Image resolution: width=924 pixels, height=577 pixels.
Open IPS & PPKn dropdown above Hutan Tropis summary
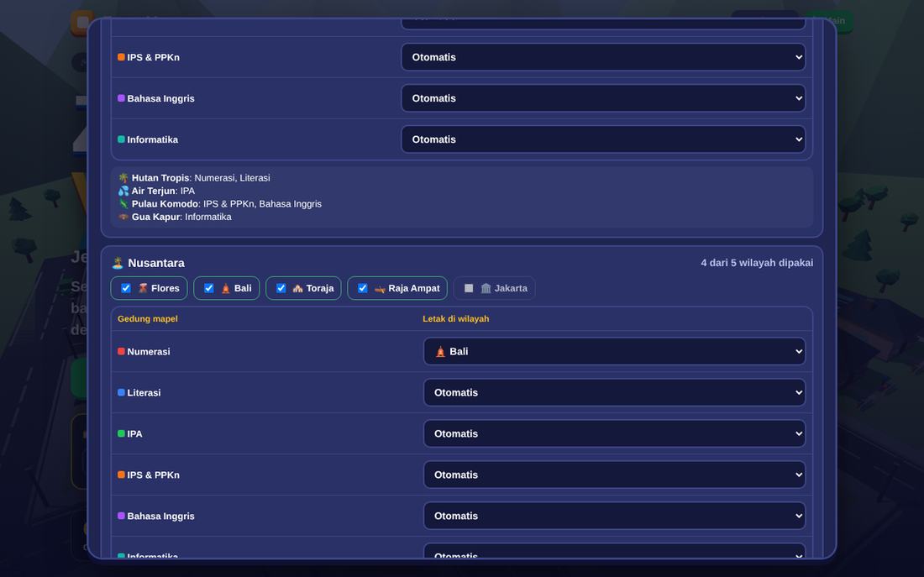click(x=603, y=57)
